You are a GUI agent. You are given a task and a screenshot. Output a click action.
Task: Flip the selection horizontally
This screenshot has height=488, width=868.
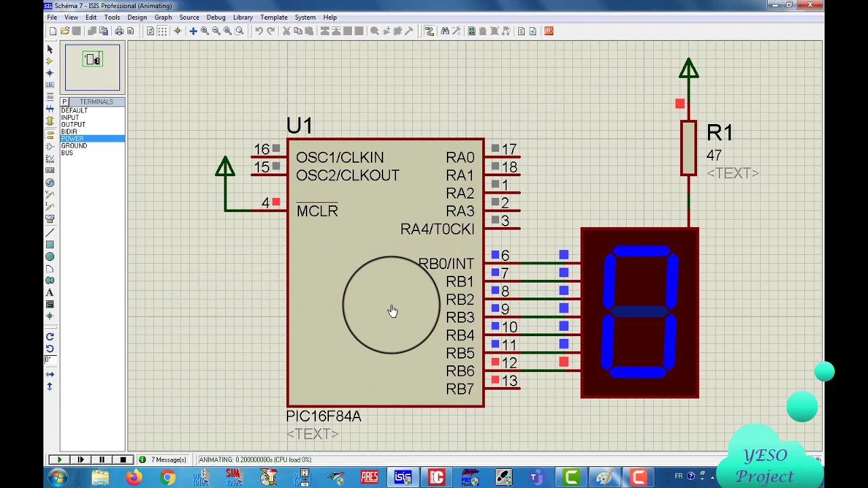50,375
